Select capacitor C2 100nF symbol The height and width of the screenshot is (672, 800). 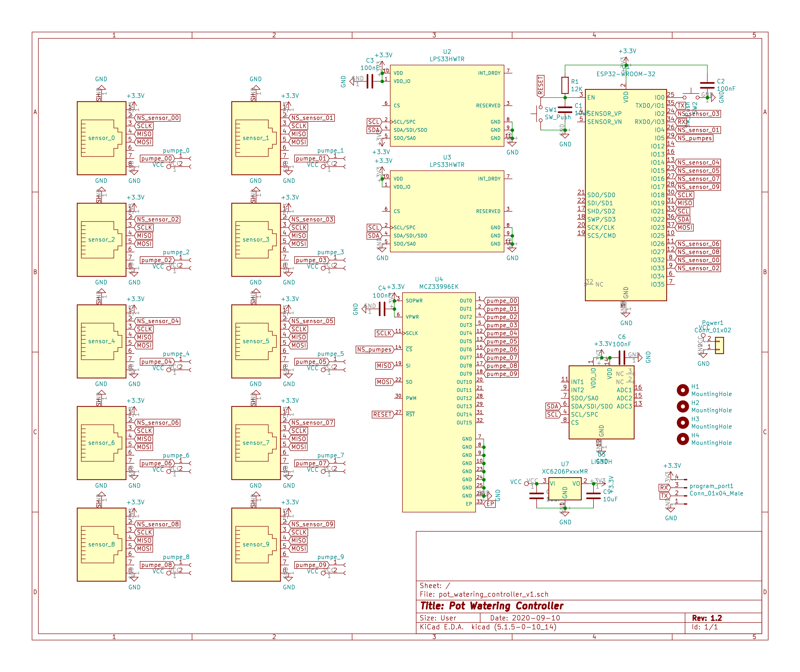(707, 85)
